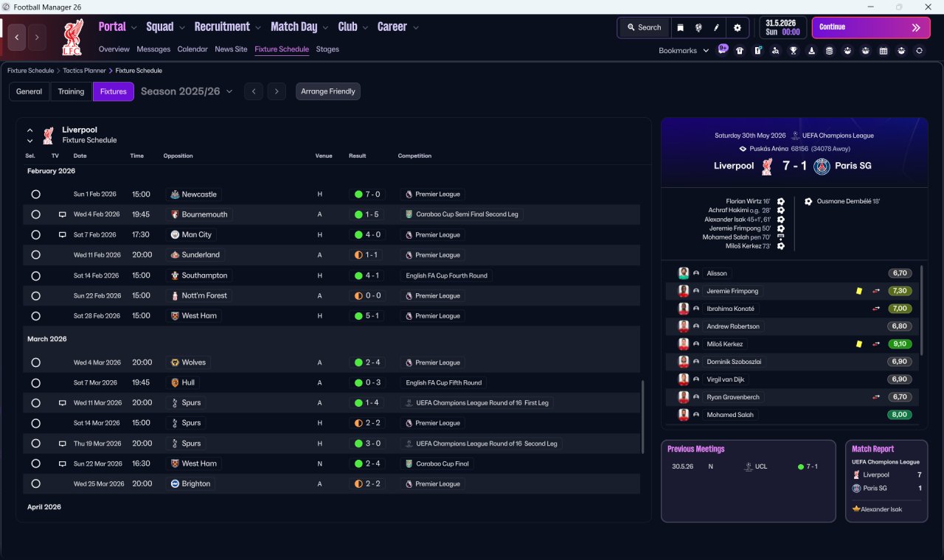Switch to the Training tab
The height and width of the screenshot is (560, 944).
coord(71,91)
